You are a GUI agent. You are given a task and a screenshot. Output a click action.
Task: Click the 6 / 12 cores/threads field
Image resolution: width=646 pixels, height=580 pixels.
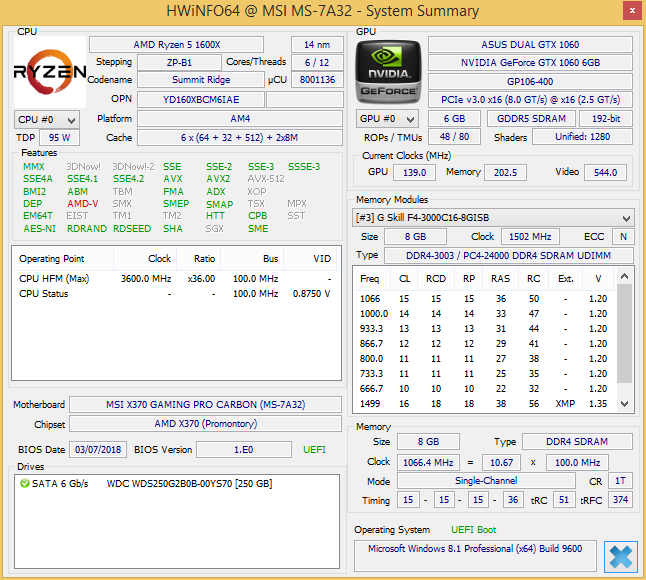click(x=317, y=63)
